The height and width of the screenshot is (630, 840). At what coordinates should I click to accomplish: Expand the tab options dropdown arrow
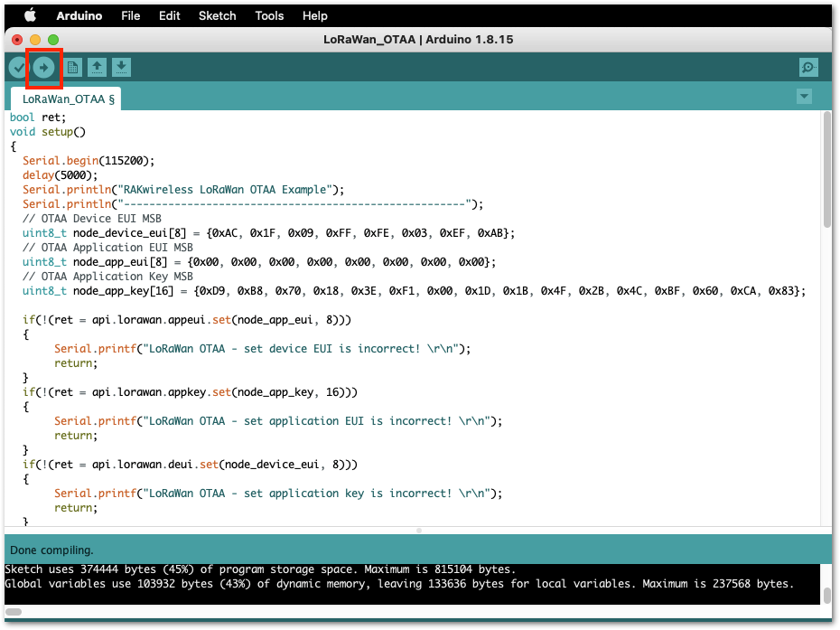point(804,97)
